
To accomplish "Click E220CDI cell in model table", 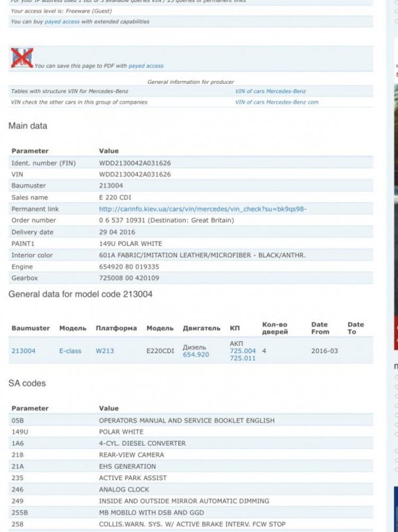I will tap(160, 351).
